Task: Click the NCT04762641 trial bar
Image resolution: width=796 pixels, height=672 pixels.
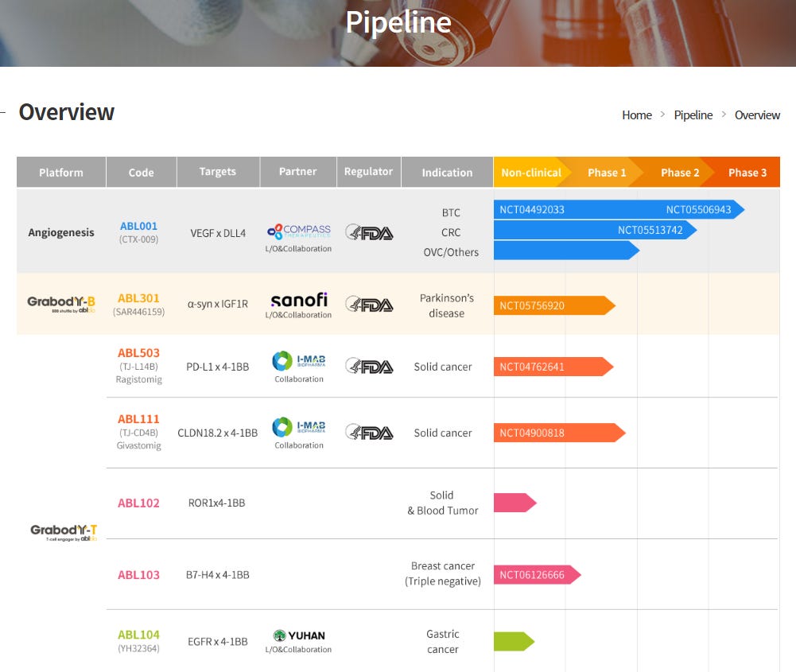Action: pos(553,367)
